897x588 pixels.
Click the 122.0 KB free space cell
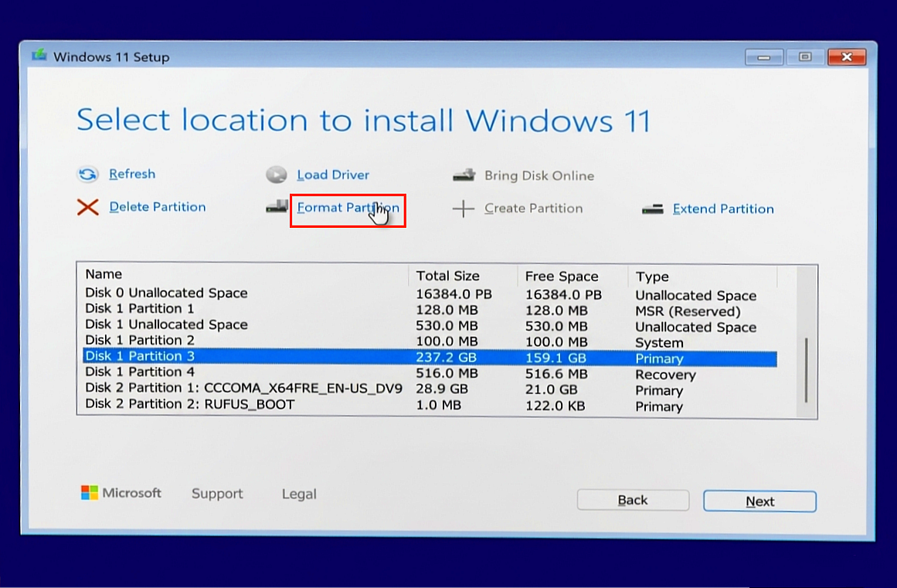click(x=555, y=406)
